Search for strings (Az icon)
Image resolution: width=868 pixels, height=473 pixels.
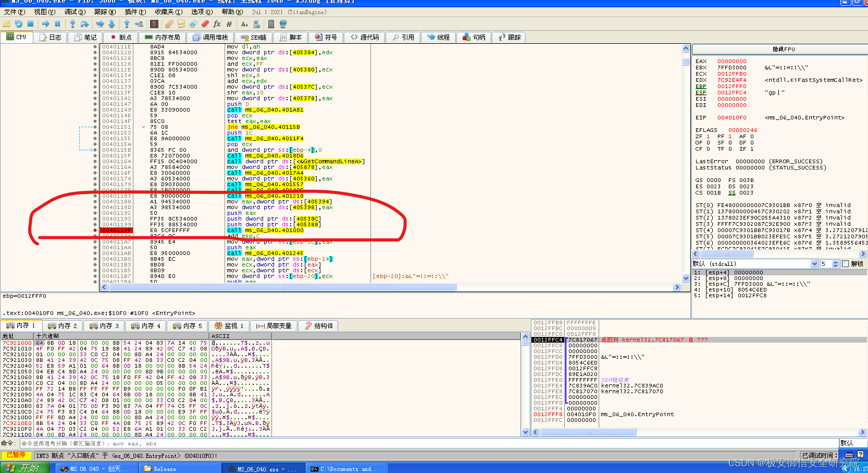[x=244, y=24]
